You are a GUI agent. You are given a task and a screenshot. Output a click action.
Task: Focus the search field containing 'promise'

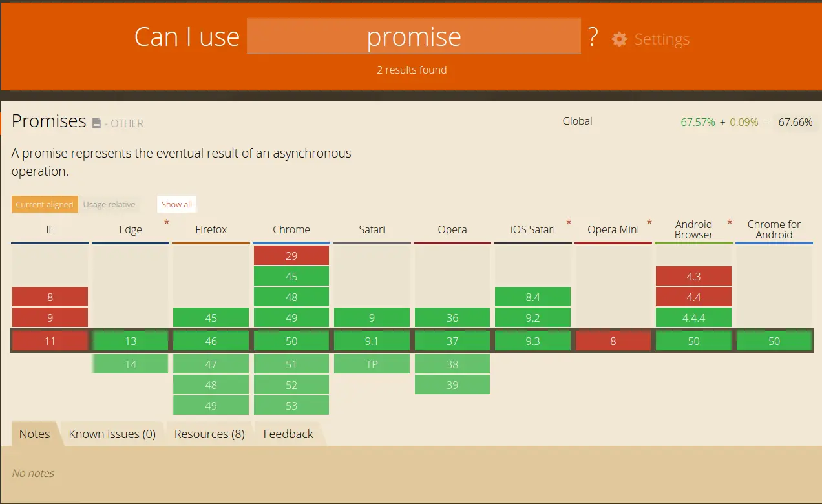coord(414,37)
